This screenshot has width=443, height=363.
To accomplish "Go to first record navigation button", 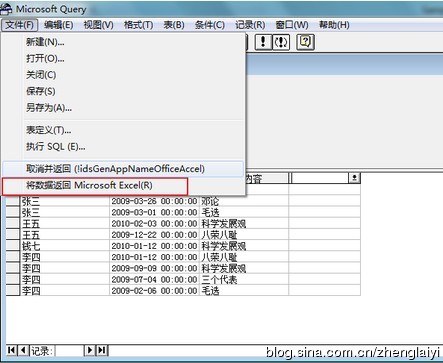I will [x=11, y=350].
